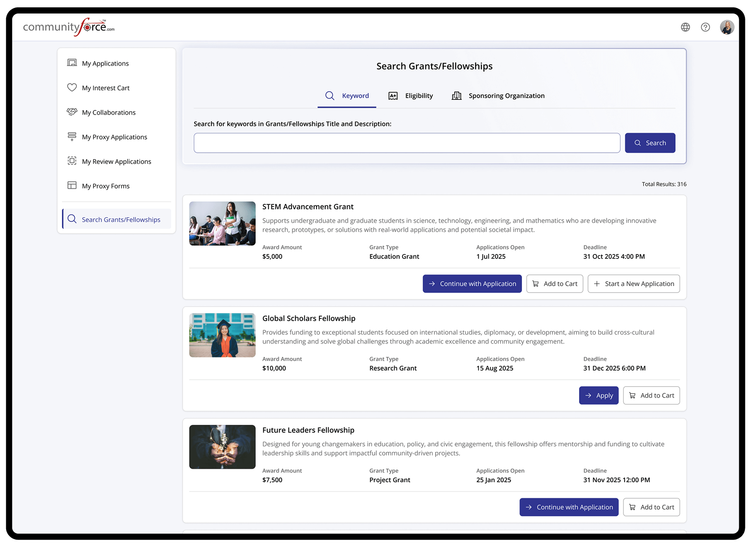Click the My Applications laptop icon
This screenshot has width=756, height=545.
[x=72, y=63]
